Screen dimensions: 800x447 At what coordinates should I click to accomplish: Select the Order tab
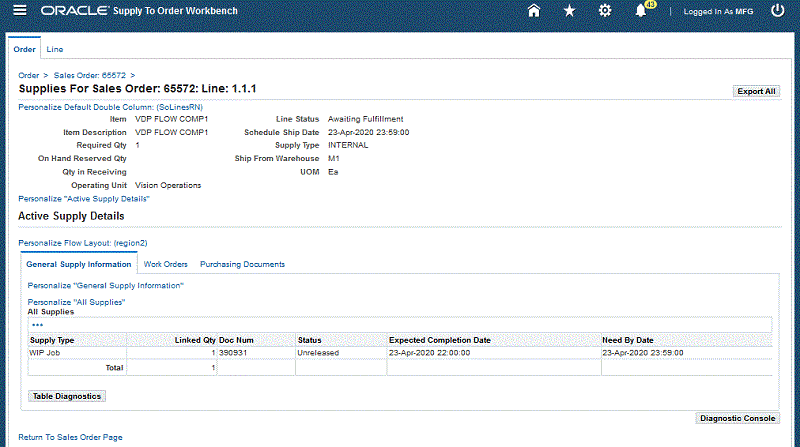point(24,49)
